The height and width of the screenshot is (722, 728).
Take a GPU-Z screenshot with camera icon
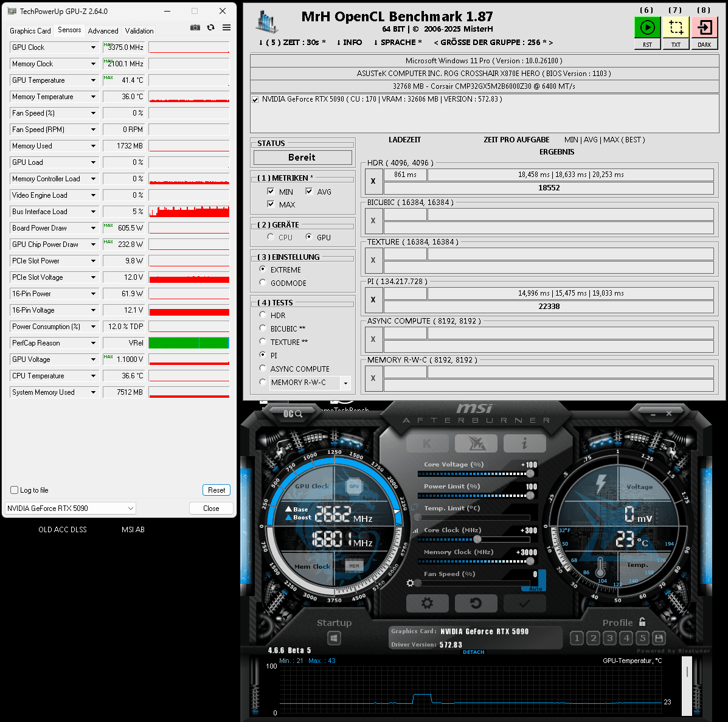pyautogui.click(x=195, y=27)
